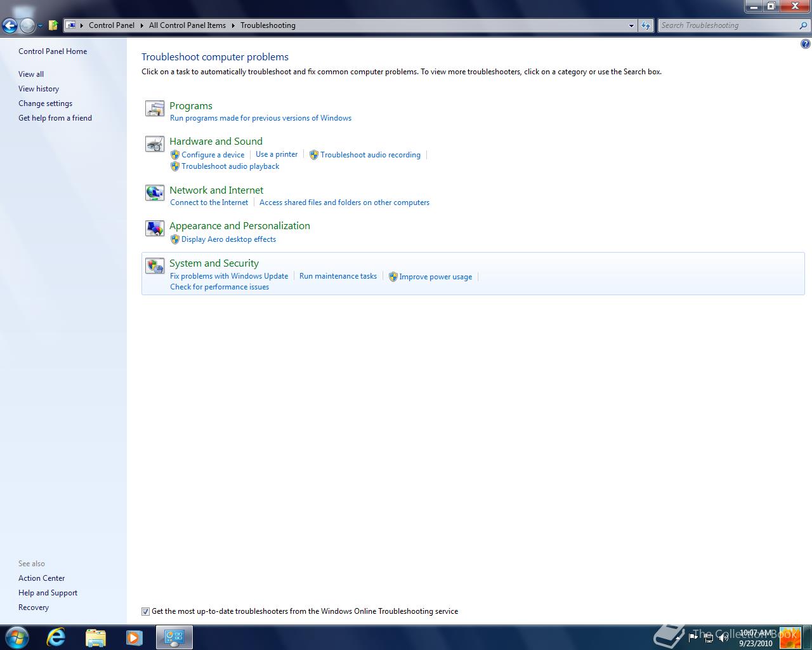
Task: Go to Control Panel breadcrumb
Action: [112, 25]
